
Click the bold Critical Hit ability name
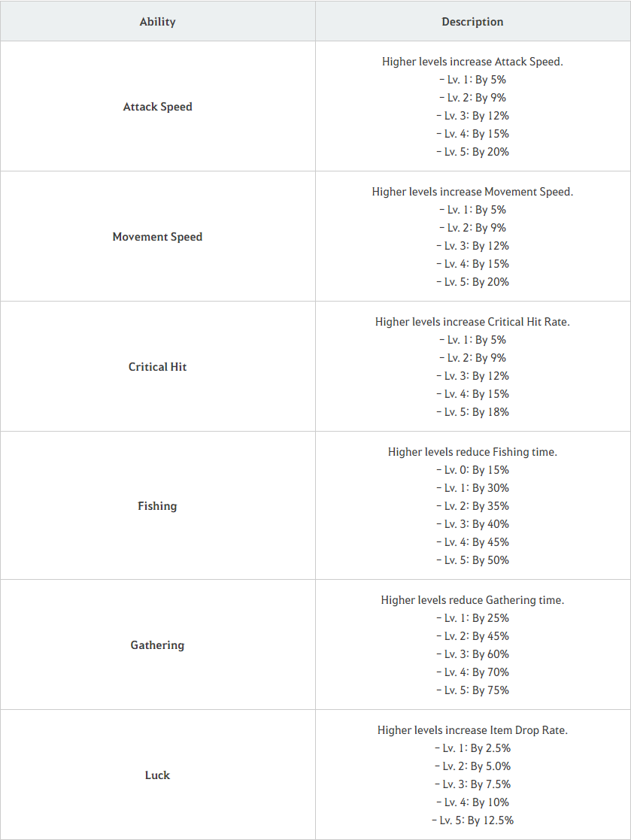pos(157,367)
